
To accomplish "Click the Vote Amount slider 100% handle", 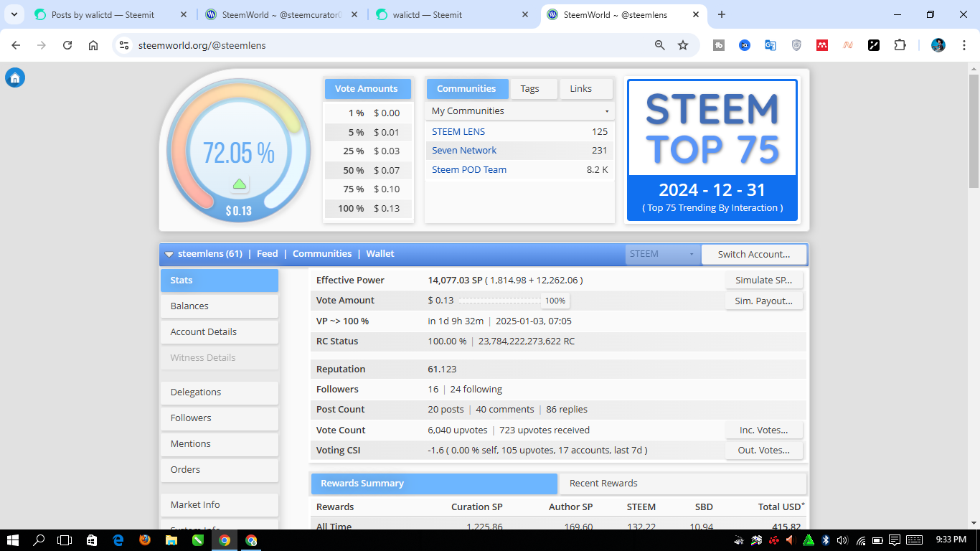I will [555, 301].
